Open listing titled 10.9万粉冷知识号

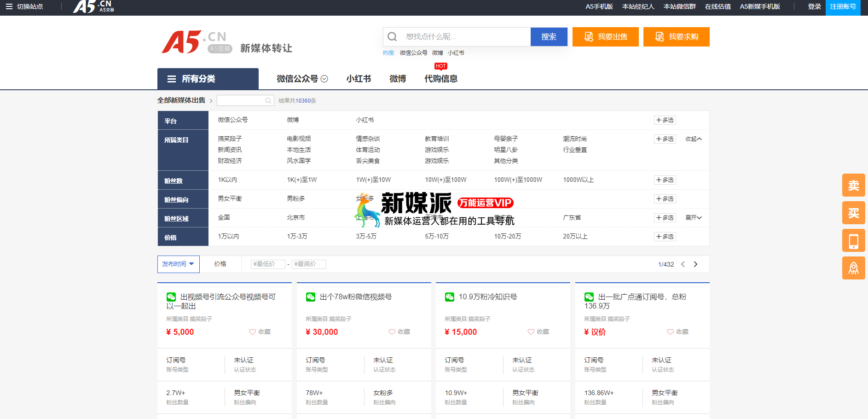coord(488,297)
